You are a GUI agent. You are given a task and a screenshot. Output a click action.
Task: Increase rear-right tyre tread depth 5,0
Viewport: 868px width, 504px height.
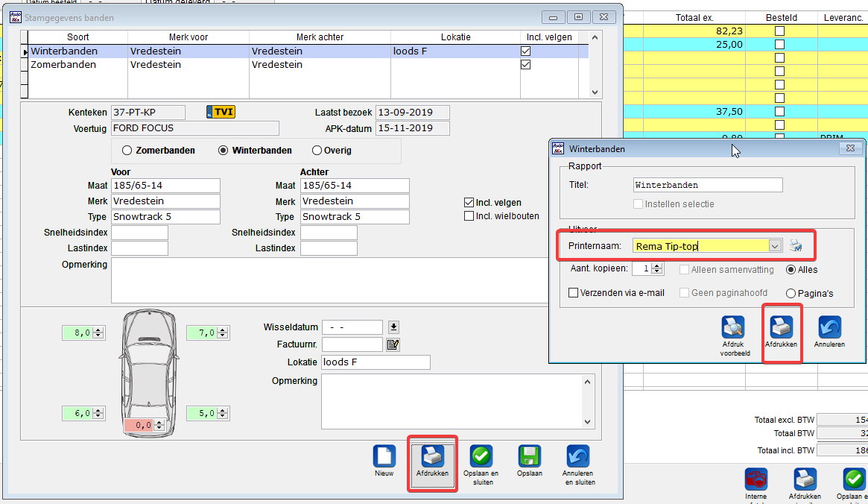coord(223,410)
